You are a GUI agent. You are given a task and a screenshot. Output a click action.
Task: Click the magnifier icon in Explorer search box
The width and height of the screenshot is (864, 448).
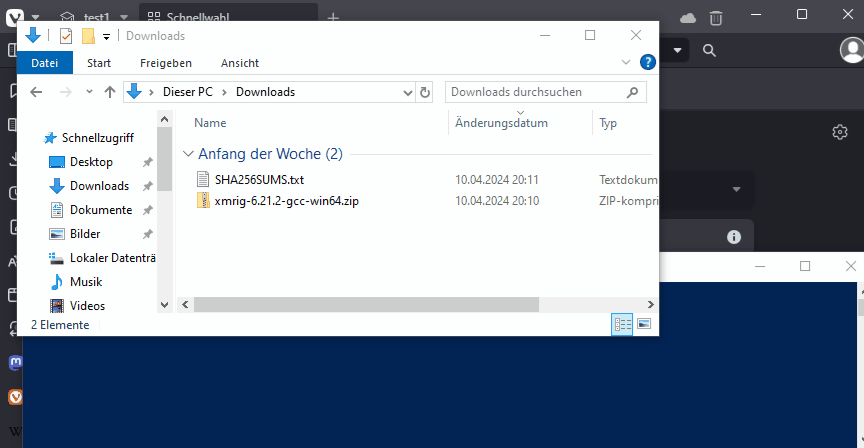pyautogui.click(x=633, y=92)
